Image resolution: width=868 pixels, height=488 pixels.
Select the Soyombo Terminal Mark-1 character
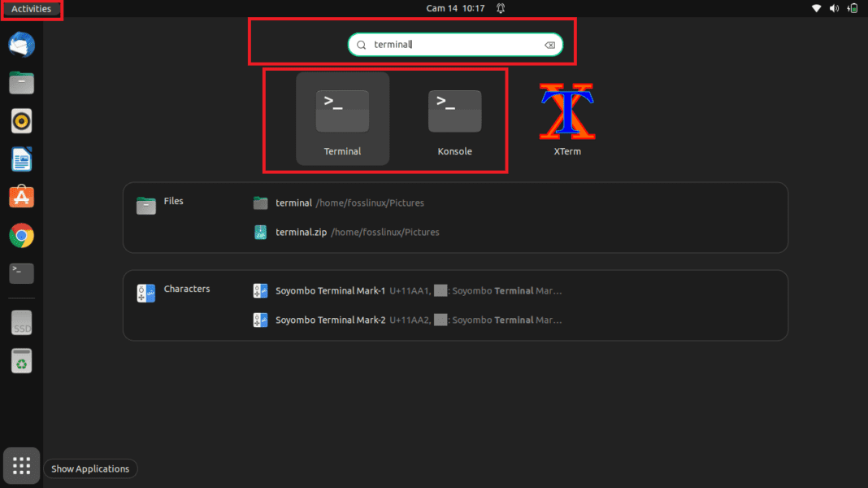point(329,290)
